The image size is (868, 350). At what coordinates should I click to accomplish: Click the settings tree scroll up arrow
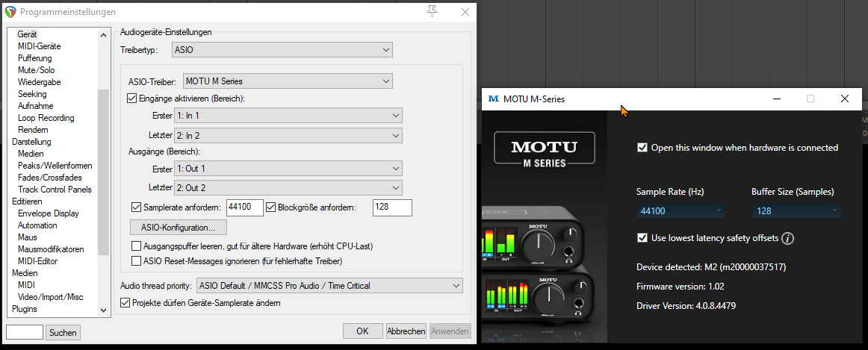104,35
